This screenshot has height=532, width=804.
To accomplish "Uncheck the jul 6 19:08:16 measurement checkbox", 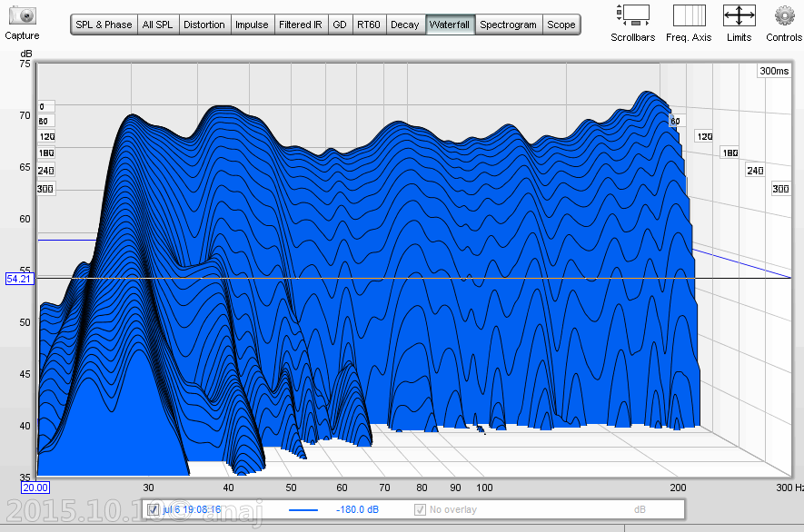I will (x=153, y=509).
